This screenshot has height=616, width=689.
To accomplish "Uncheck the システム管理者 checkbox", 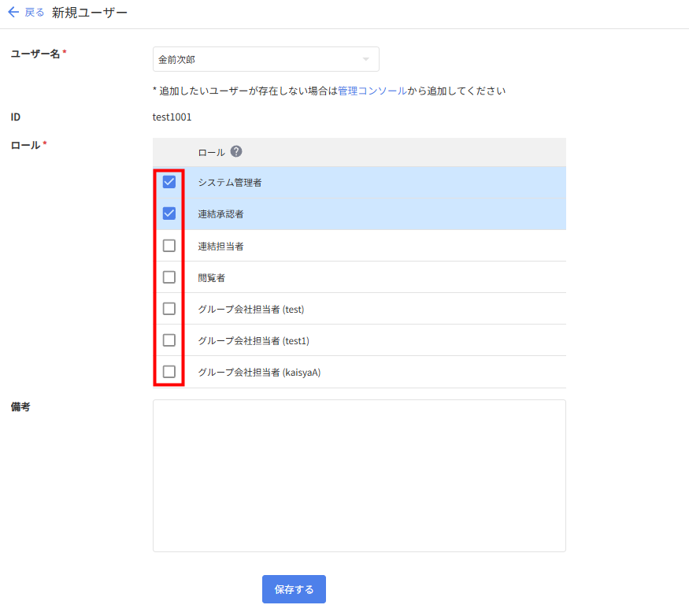I will coord(169,182).
